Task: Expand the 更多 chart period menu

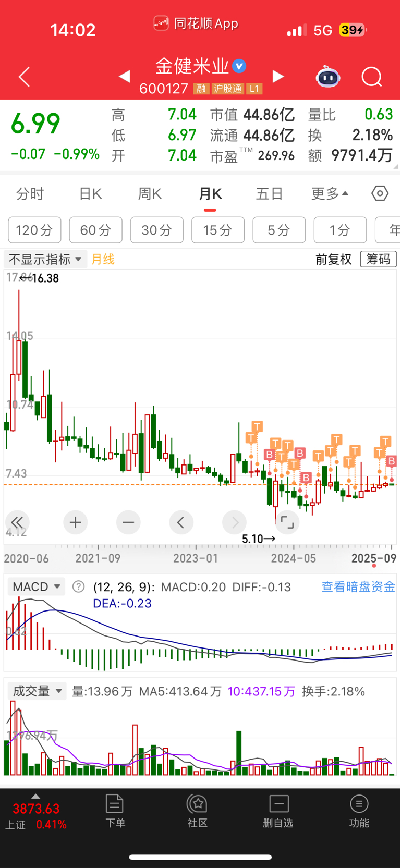Action: [x=330, y=194]
